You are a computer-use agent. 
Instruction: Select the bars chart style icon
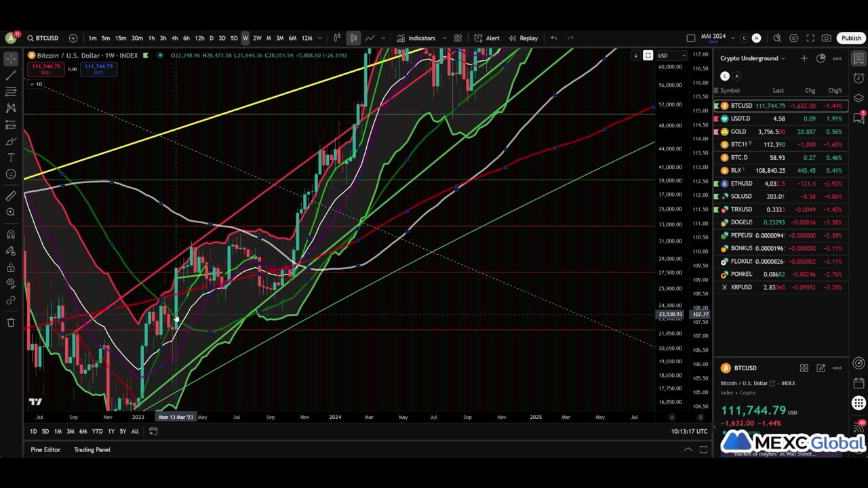pyautogui.click(x=337, y=38)
